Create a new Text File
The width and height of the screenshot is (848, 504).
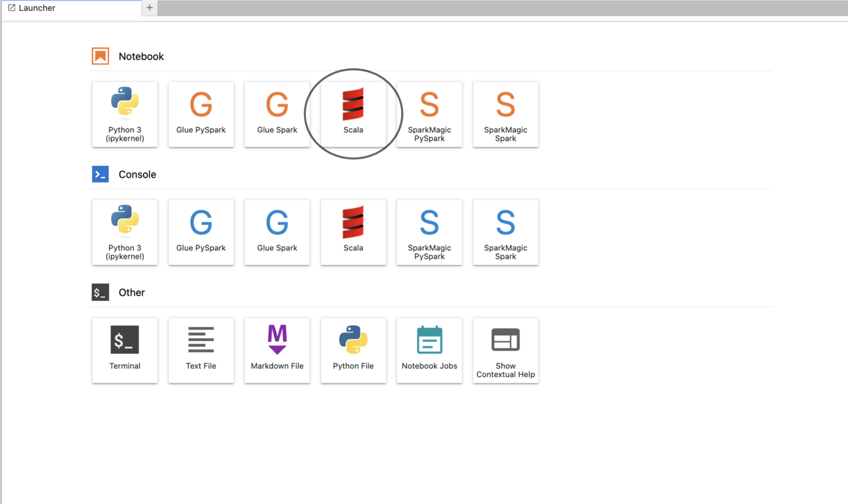201,350
